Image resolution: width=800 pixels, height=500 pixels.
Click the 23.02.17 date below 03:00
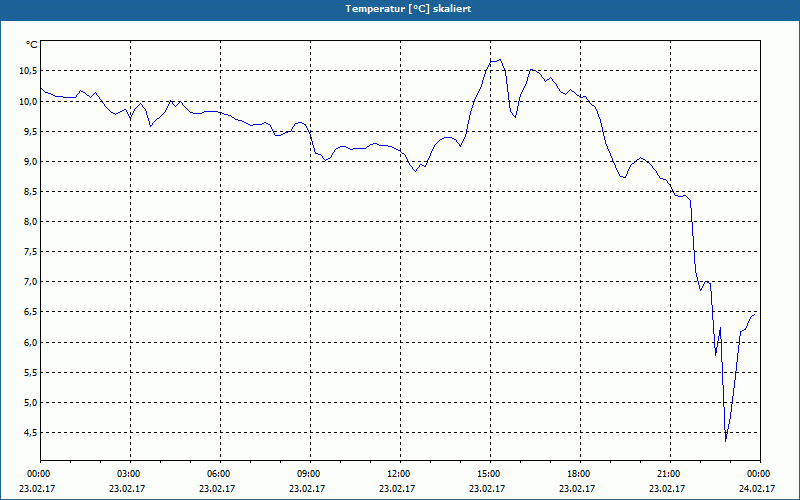(127, 489)
